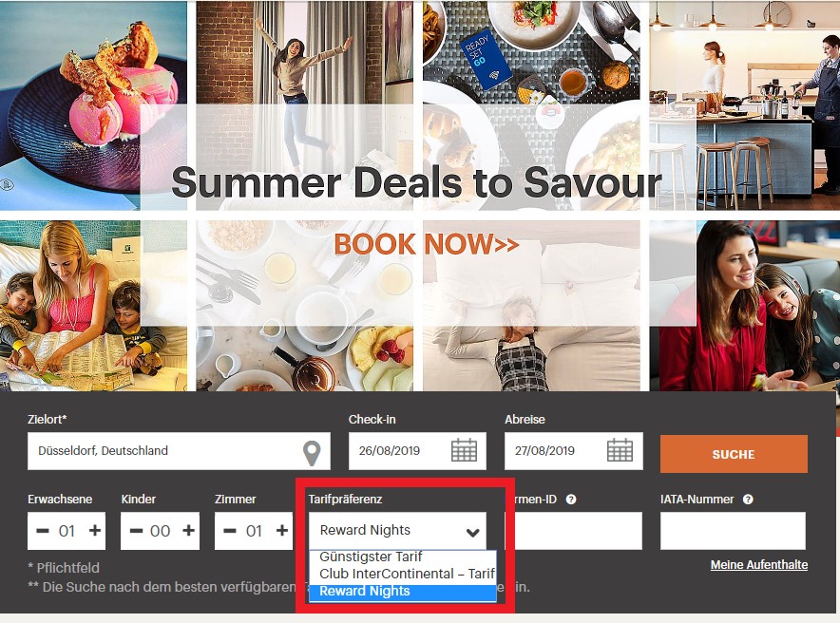Increase Zimmer count with plus

click(282, 531)
